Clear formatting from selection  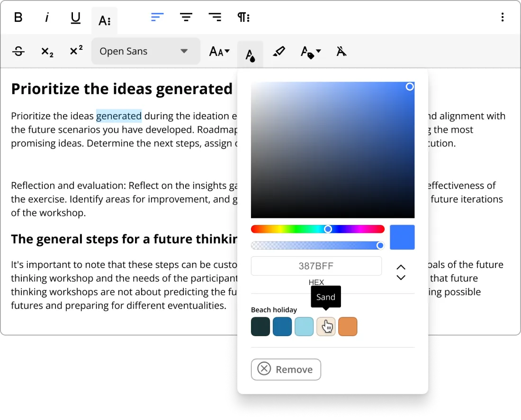coord(341,51)
